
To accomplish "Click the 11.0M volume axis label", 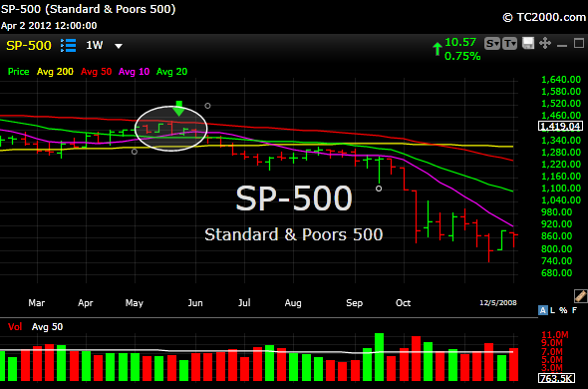I will (555, 335).
